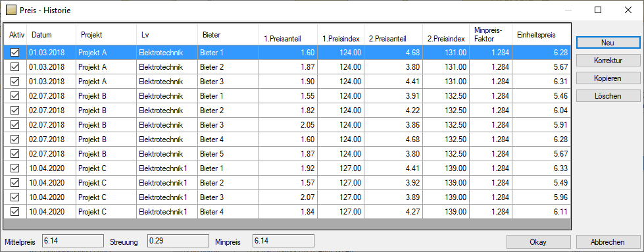Cancel with the Abbrechen button
Viewport: 644px width, 252px height.
[x=608, y=242]
